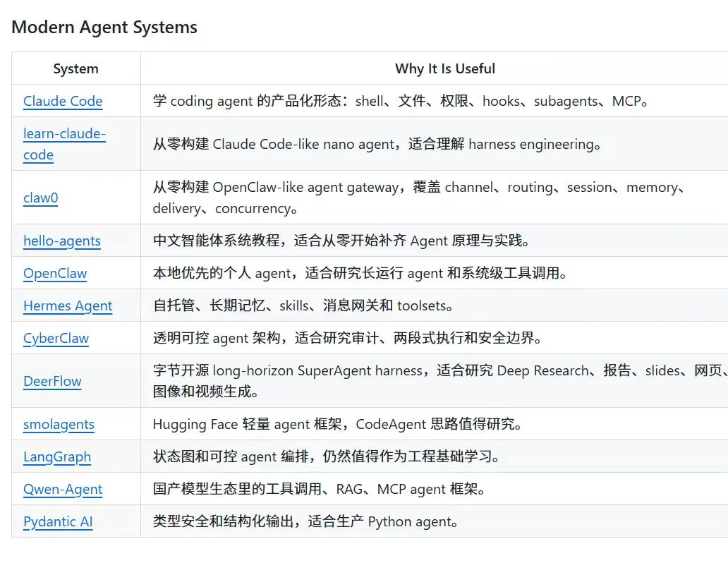The width and height of the screenshot is (728, 563).
Task: Click the description ending 生产 Python agent
Action: tap(305, 521)
